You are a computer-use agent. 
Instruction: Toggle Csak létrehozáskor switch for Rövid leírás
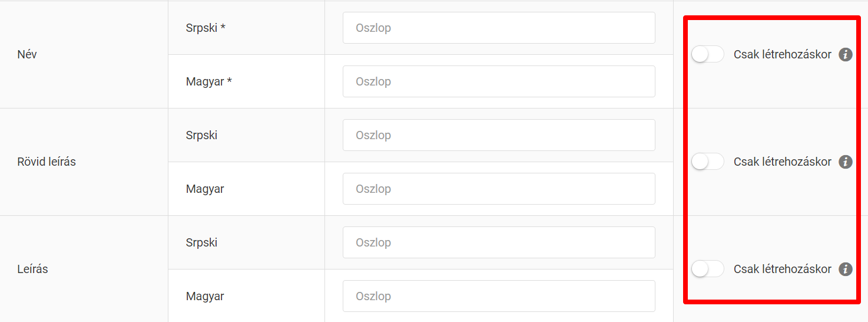707,162
